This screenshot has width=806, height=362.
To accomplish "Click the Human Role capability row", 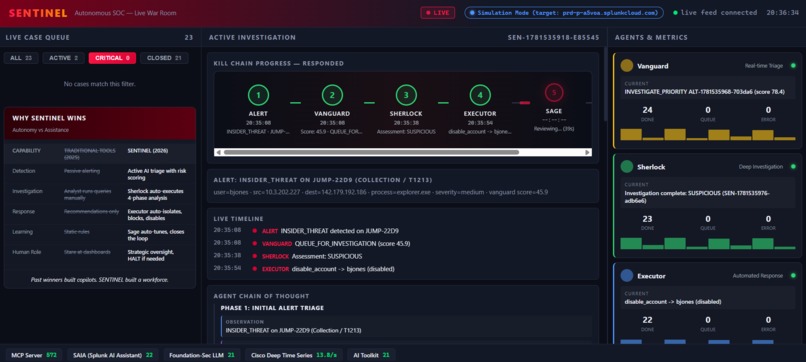I will pos(100,255).
